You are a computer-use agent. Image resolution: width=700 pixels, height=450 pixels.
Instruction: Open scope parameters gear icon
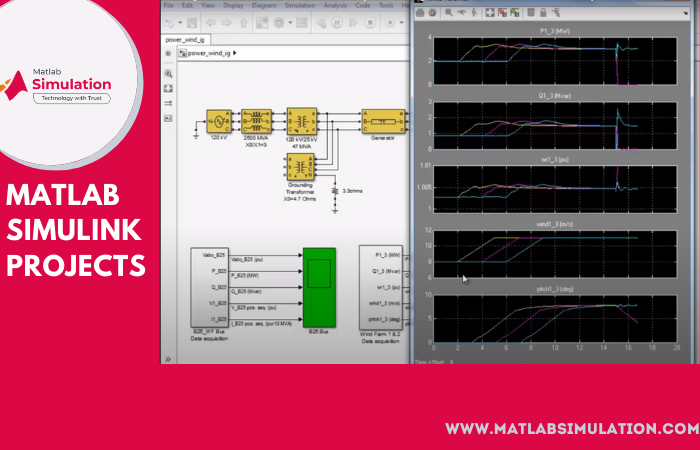[432, 13]
